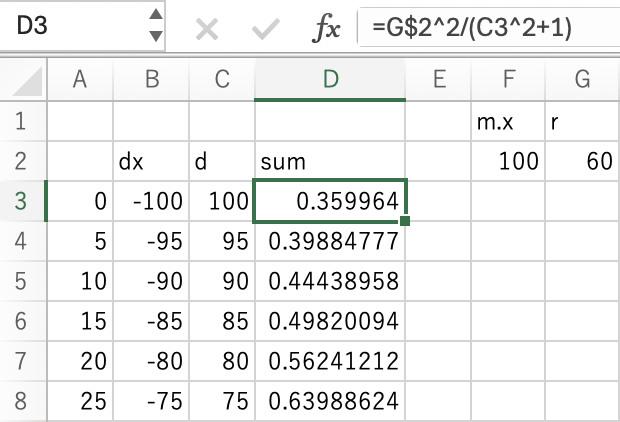Image resolution: width=620 pixels, height=422 pixels.
Task: Click cell with value 0.359964
Action: click(x=330, y=201)
